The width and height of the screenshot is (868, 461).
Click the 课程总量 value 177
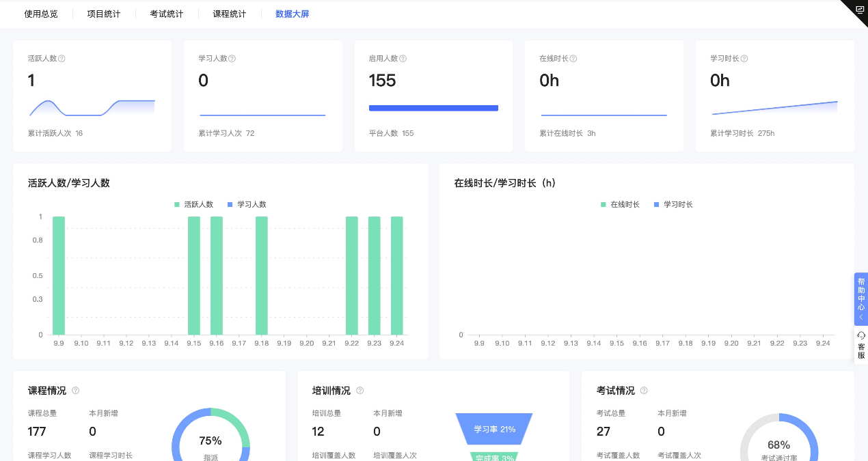click(37, 432)
